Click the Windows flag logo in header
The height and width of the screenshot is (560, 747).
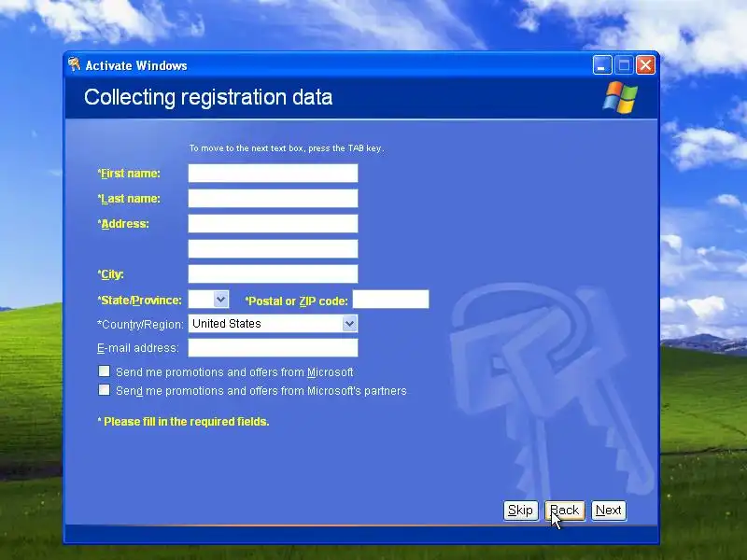(620, 98)
